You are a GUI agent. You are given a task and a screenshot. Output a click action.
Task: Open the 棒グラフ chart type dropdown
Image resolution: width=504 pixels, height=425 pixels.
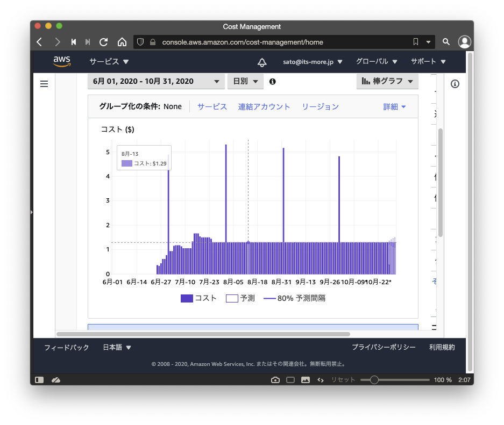coord(387,81)
